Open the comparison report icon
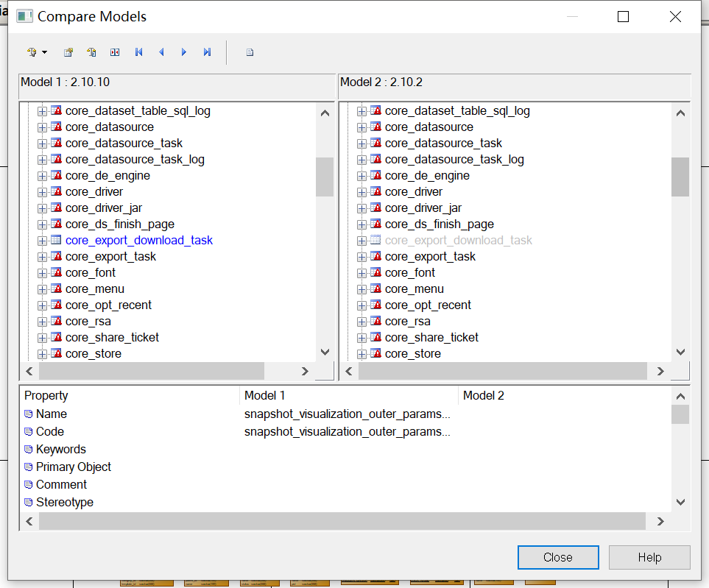The image size is (709, 588). [250, 52]
